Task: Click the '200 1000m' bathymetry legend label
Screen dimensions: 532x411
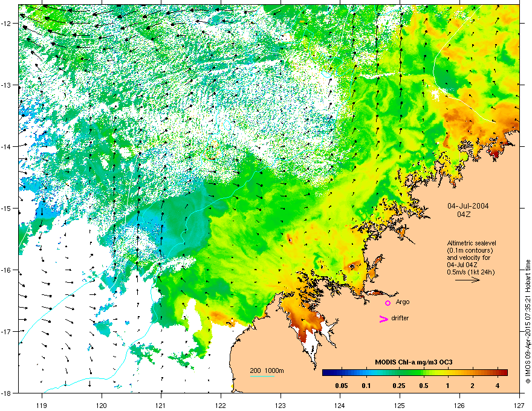Action: click(267, 371)
